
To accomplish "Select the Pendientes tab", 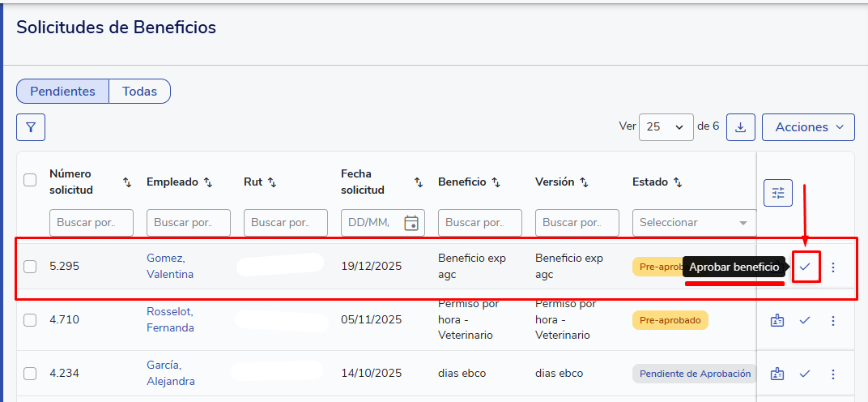I will 62,92.
